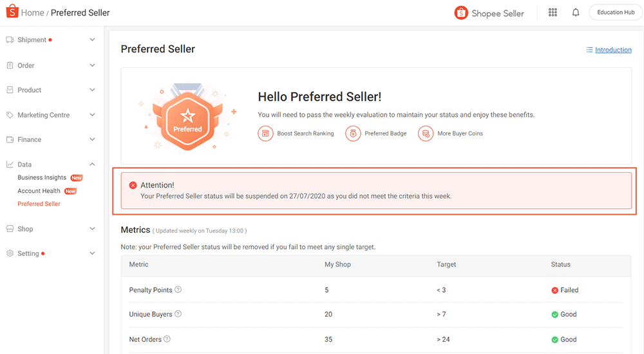The height and width of the screenshot is (354, 644).
Task: Click the Education Hub button
Action: click(x=615, y=12)
